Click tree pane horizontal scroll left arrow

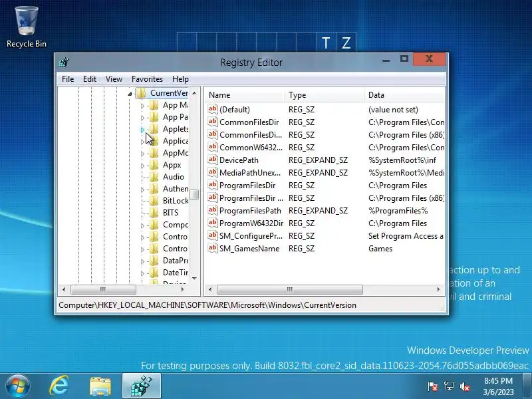click(x=64, y=289)
